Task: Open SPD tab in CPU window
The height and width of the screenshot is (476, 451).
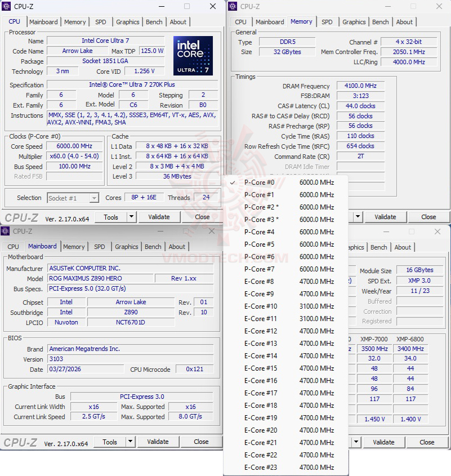Action: (101, 22)
